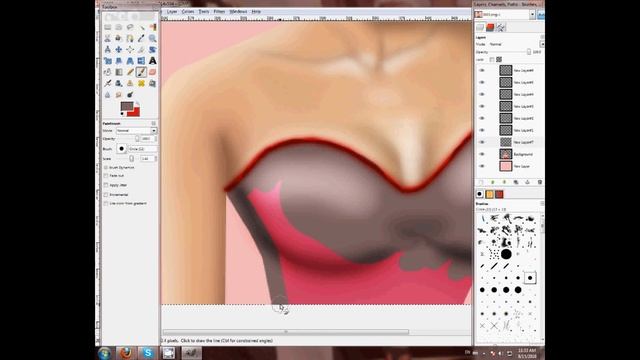Select the Fuzzy Select wand tool

tap(141, 27)
